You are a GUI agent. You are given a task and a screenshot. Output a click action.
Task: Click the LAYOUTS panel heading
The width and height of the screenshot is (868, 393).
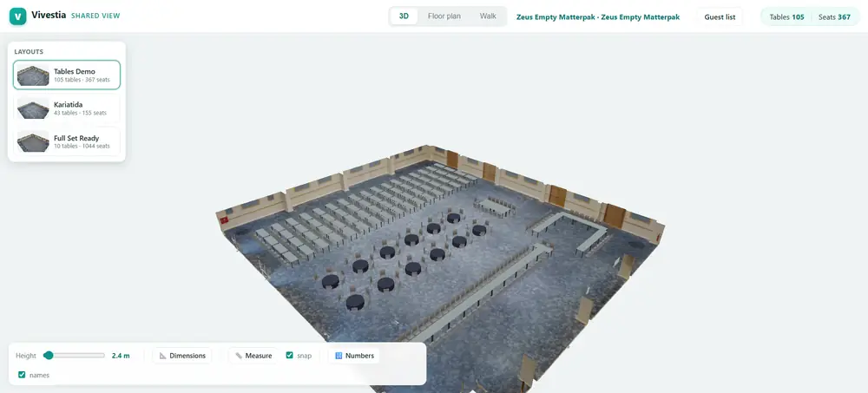29,51
